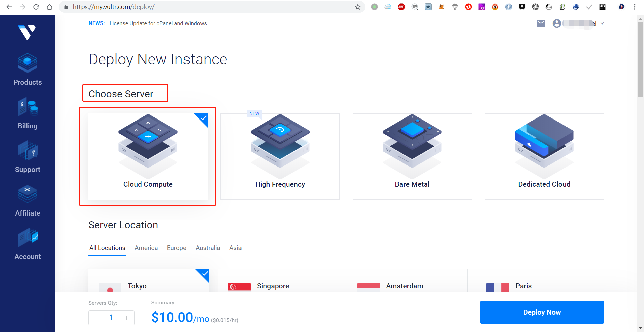
Task: Open the Billing section icon
Action: click(28, 107)
